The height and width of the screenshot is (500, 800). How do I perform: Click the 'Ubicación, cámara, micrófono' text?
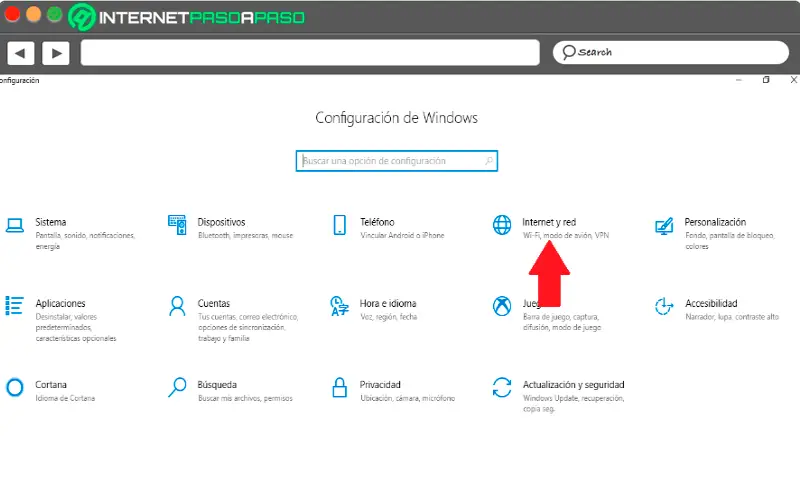(407, 398)
